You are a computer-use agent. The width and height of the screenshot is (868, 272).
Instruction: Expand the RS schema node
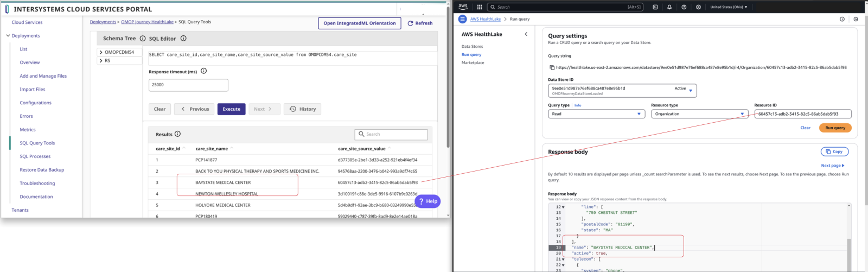(x=101, y=61)
